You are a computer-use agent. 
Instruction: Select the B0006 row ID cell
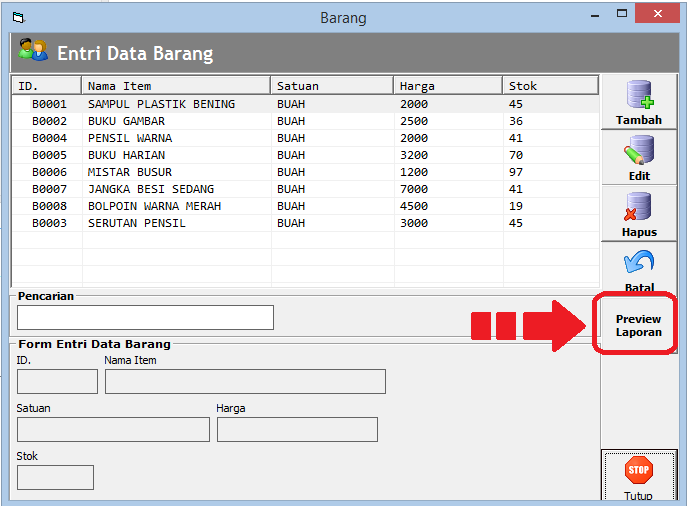point(50,172)
